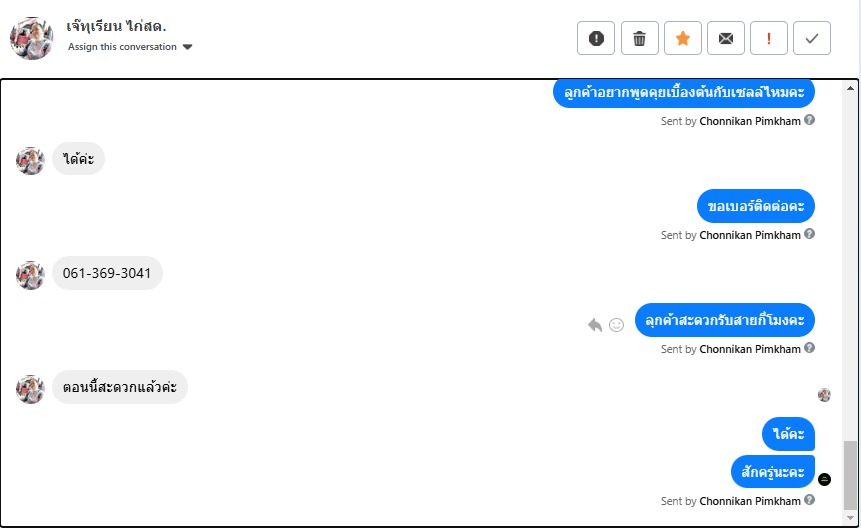The width and height of the screenshot is (861, 528).
Task: Open emoji reaction smiley next to message
Action: coord(617,325)
